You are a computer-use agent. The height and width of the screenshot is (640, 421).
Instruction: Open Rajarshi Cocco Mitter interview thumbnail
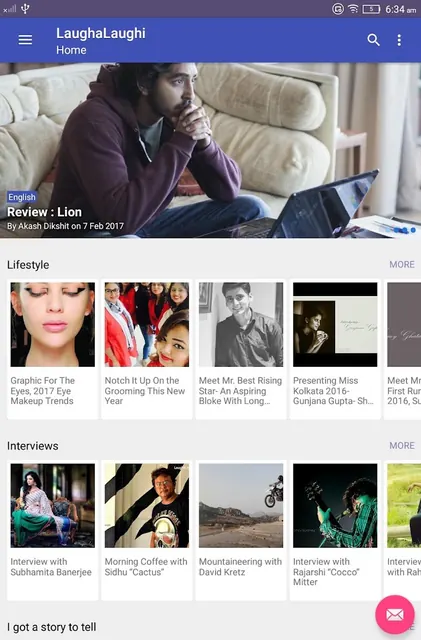point(335,505)
